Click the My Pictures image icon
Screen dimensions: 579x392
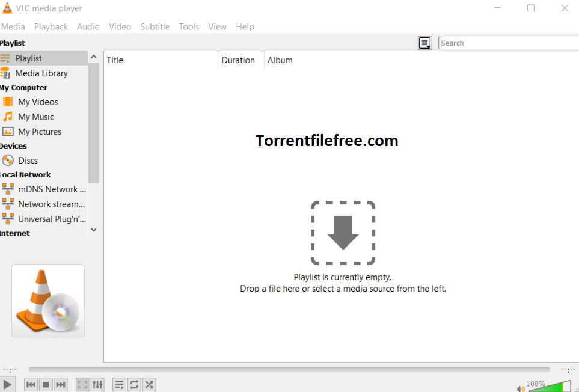pyautogui.click(x=8, y=132)
